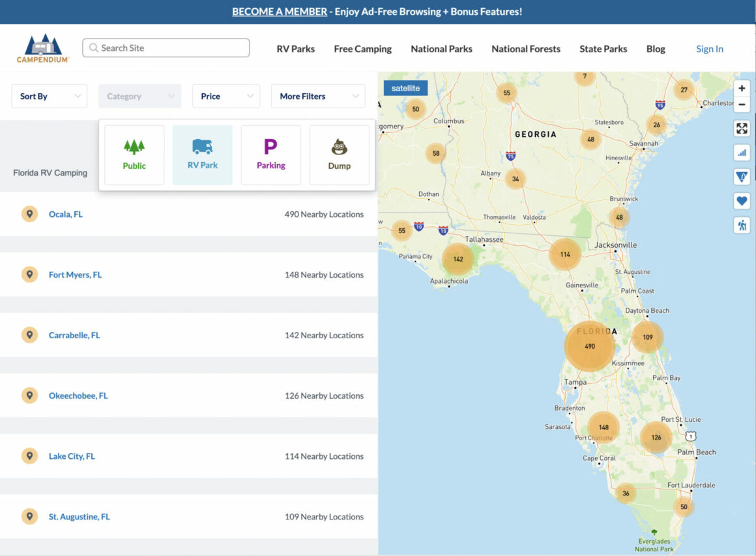Click the Become a Member link
Screen dimensions: 756x556
pyautogui.click(x=280, y=12)
